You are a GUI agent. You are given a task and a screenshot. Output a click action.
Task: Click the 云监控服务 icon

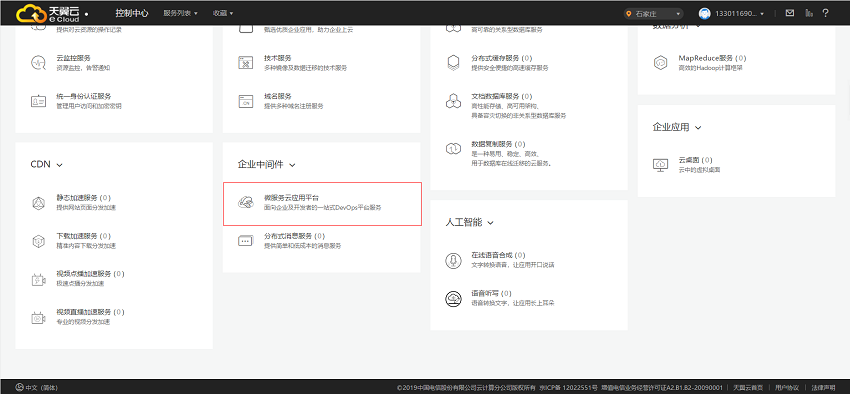38,62
